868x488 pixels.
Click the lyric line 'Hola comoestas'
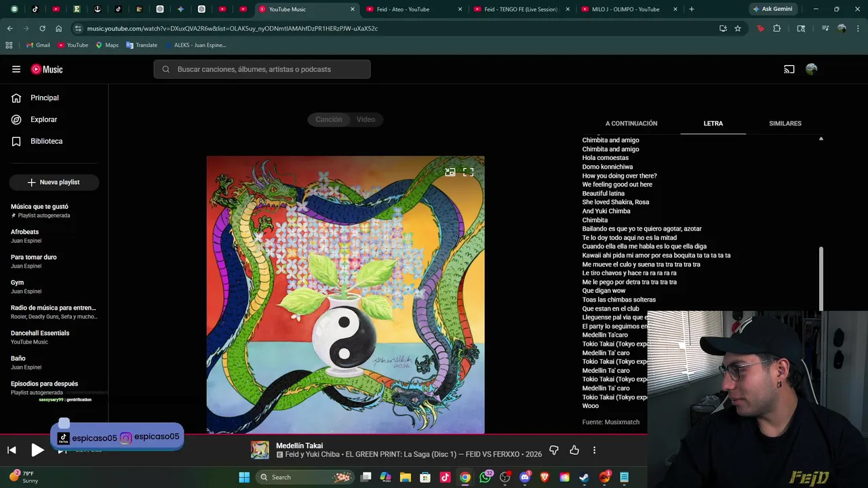[606, 158]
